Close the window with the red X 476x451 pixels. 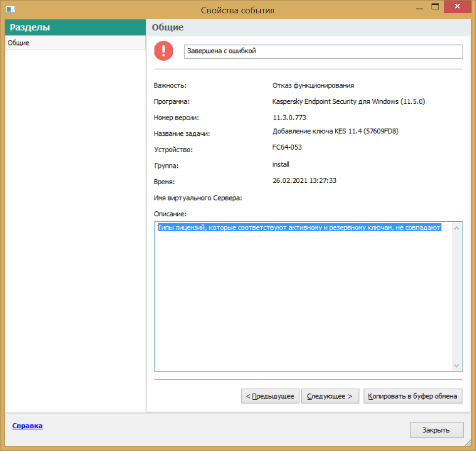tap(457, 6)
